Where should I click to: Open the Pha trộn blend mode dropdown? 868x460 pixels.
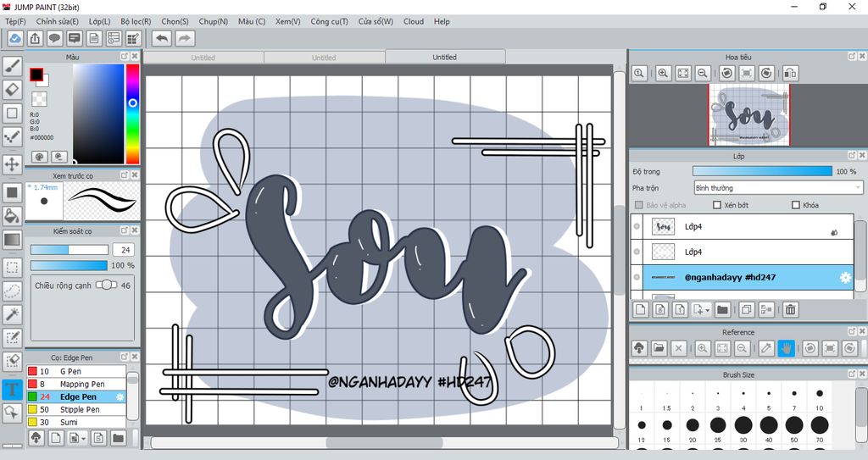(778, 188)
